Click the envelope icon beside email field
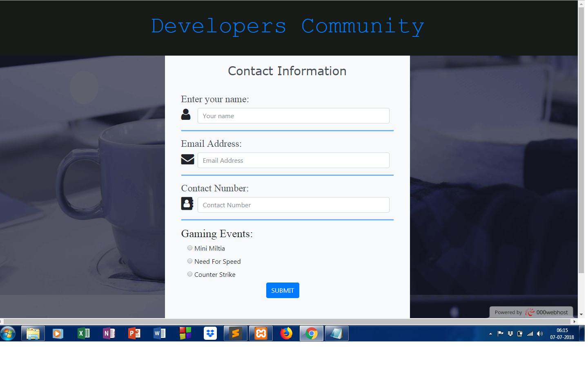 coord(187,159)
